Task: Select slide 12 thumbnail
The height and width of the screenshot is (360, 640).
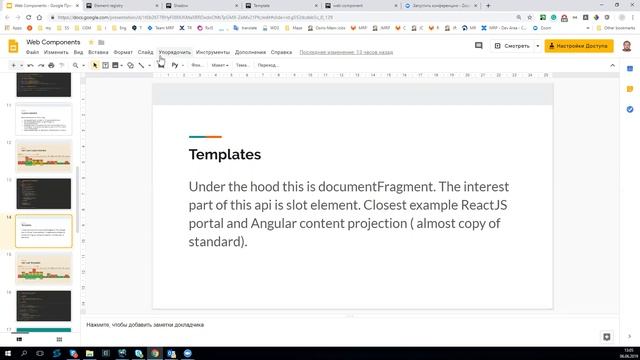Action: (x=44, y=156)
